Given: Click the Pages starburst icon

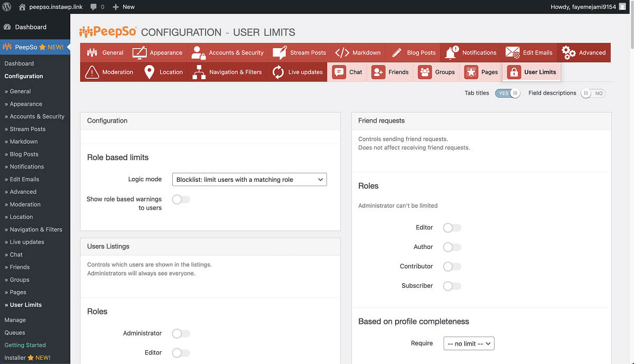Looking at the screenshot, I should point(471,72).
